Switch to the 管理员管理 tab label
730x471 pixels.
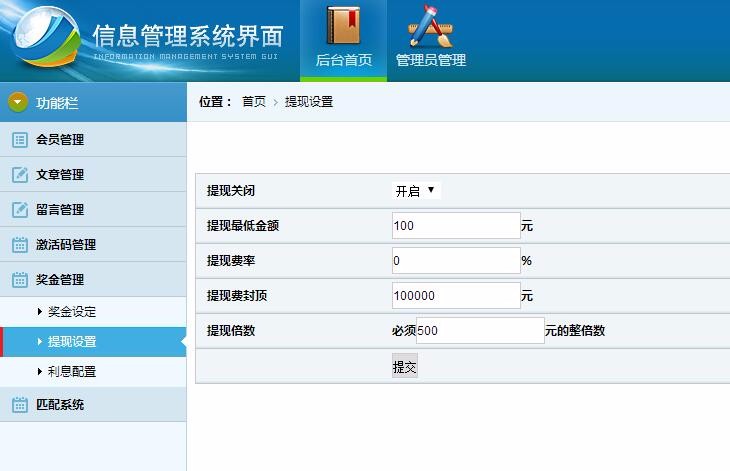click(x=431, y=60)
